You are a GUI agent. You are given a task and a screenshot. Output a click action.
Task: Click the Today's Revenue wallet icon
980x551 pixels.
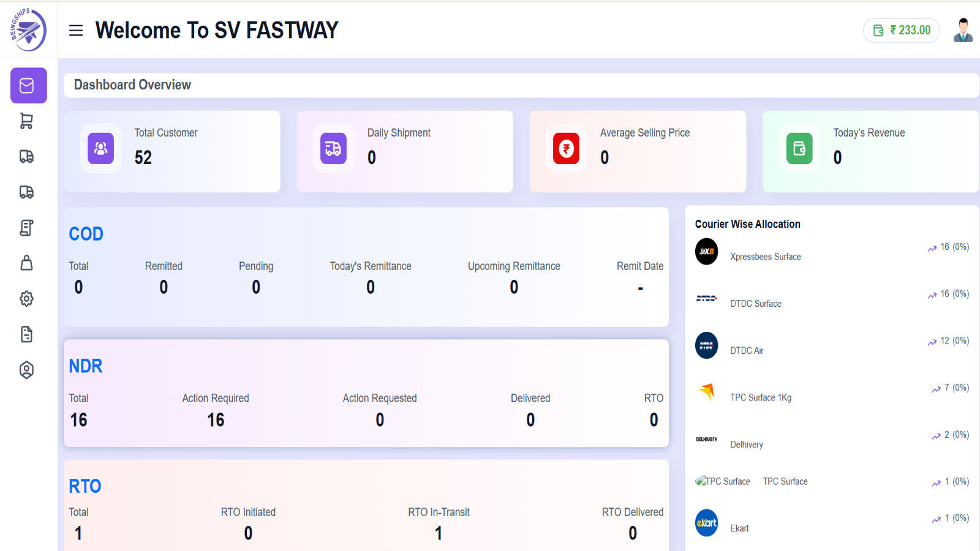pos(799,148)
